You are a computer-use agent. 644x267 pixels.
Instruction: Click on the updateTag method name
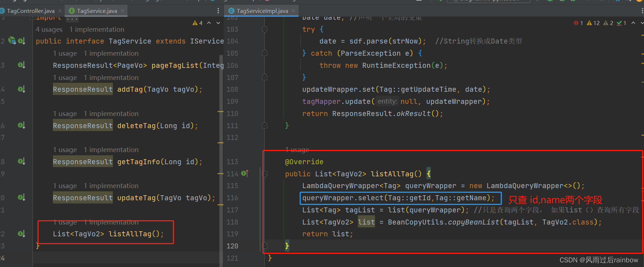point(136,198)
